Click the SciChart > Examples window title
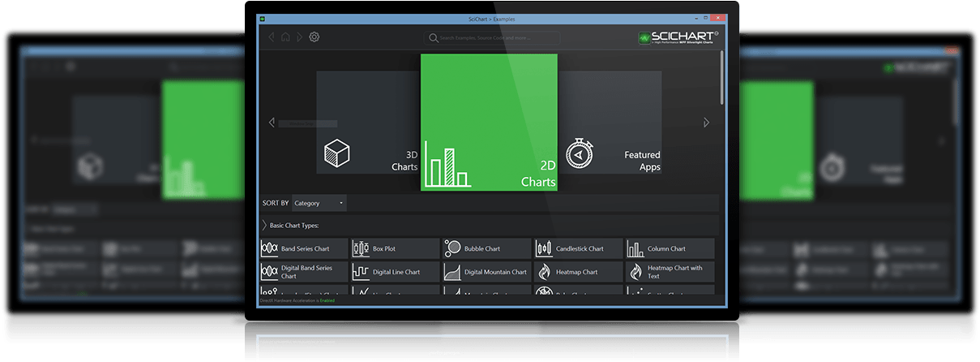The height and width of the screenshot is (362, 980). [492, 19]
